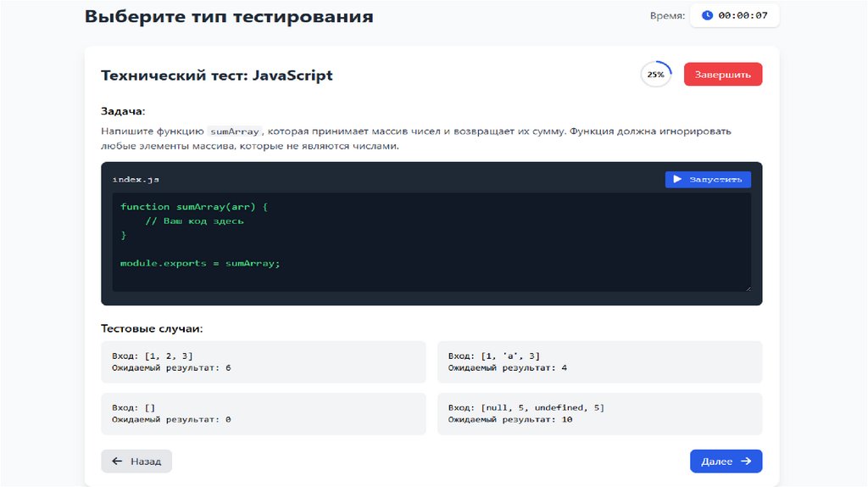Click the 00:00:07 timer display

click(x=743, y=16)
